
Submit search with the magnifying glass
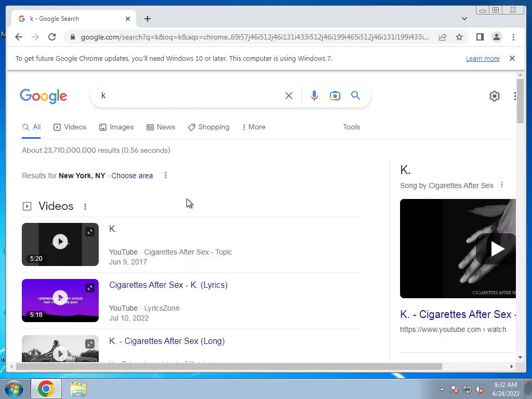pyautogui.click(x=355, y=96)
